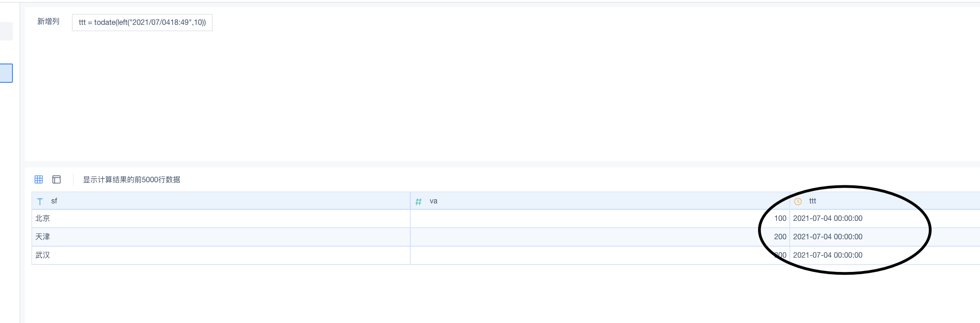Click the 新增列 label
Image resolution: width=980 pixels, height=323 pixels.
48,22
